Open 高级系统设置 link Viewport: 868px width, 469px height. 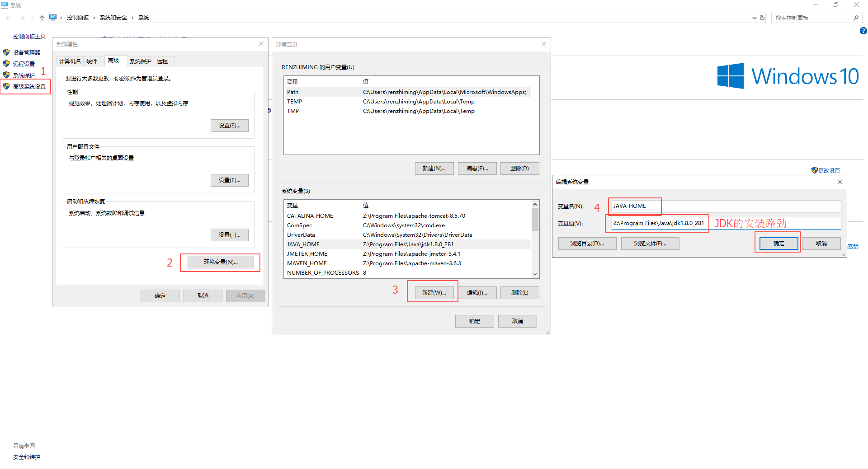click(x=29, y=87)
